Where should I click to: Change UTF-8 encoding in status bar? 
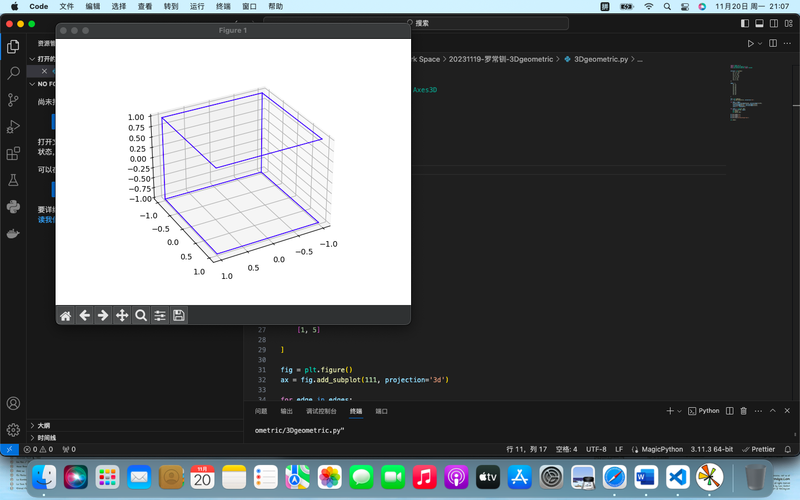pyautogui.click(x=596, y=449)
